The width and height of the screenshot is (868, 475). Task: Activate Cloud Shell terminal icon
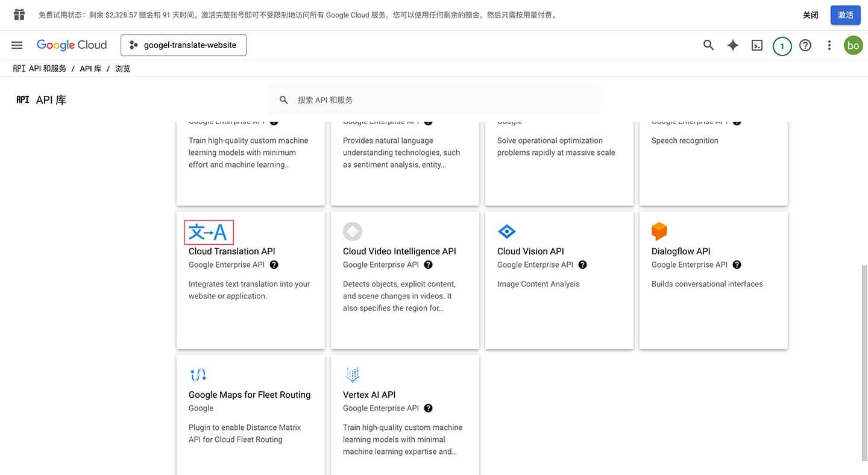[x=757, y=45]
